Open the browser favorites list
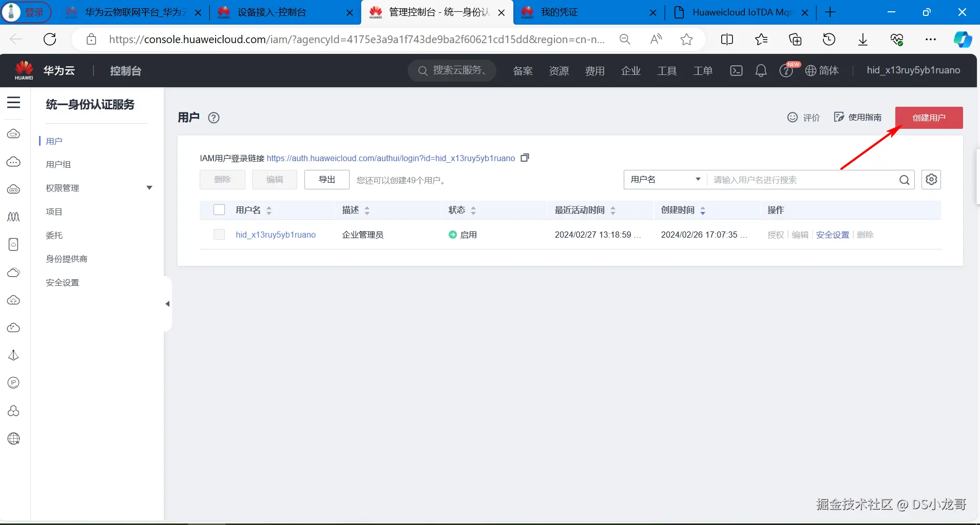Viewport: 980px width, 525px height. click(761, 40)
